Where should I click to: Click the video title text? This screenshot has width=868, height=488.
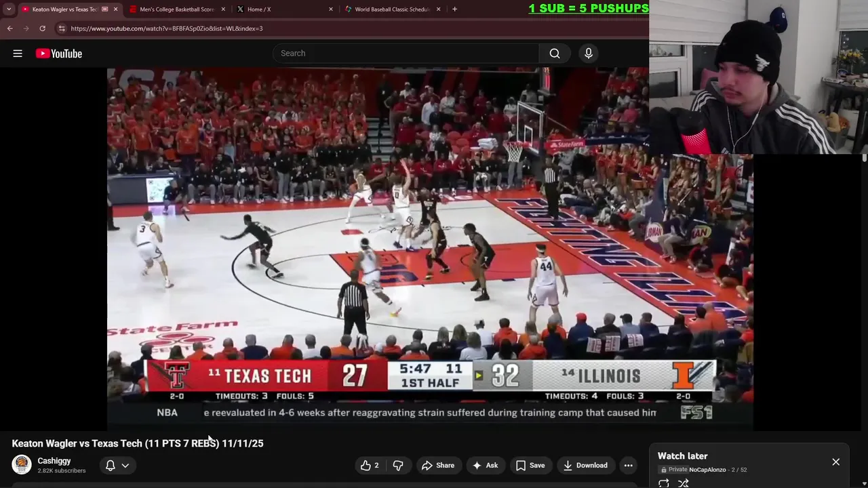138,443
